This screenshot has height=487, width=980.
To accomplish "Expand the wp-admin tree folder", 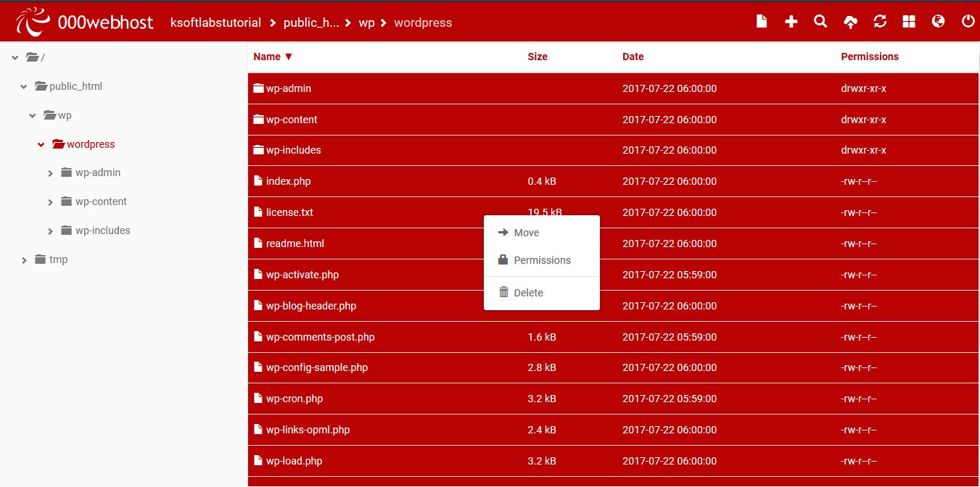I will click(x=50, y=173).
